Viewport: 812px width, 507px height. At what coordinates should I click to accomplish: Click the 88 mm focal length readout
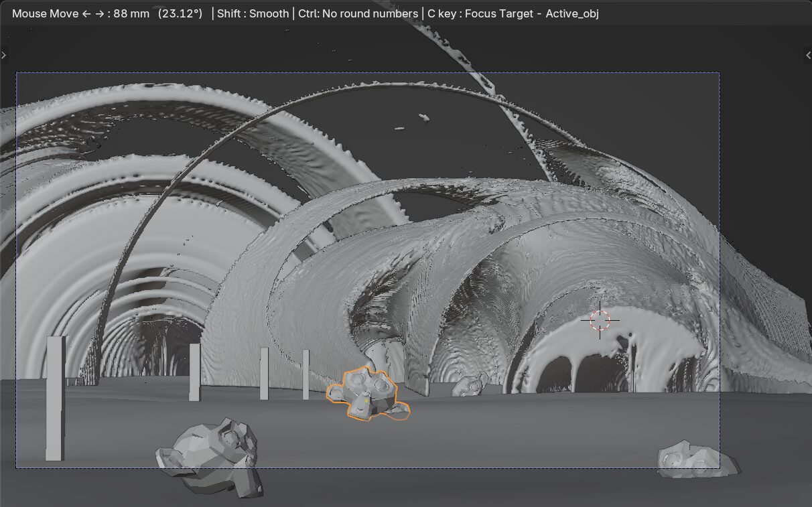tap(131, 13)
